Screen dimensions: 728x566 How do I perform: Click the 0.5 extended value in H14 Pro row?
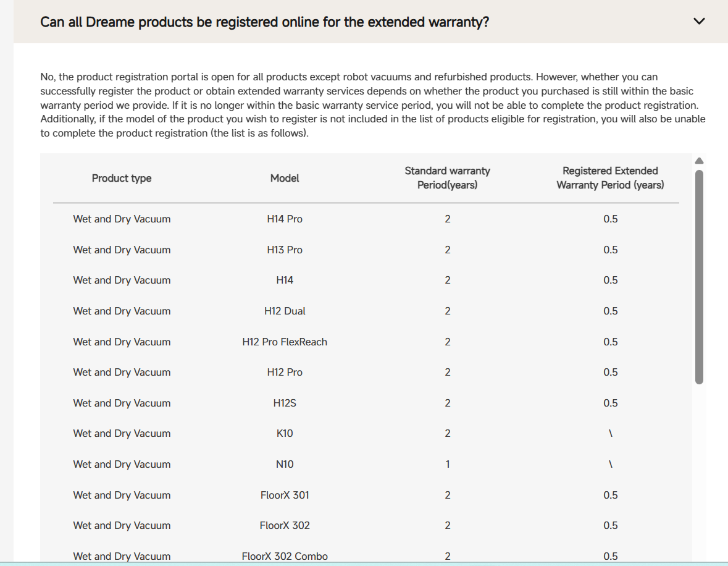pos(611,219)
